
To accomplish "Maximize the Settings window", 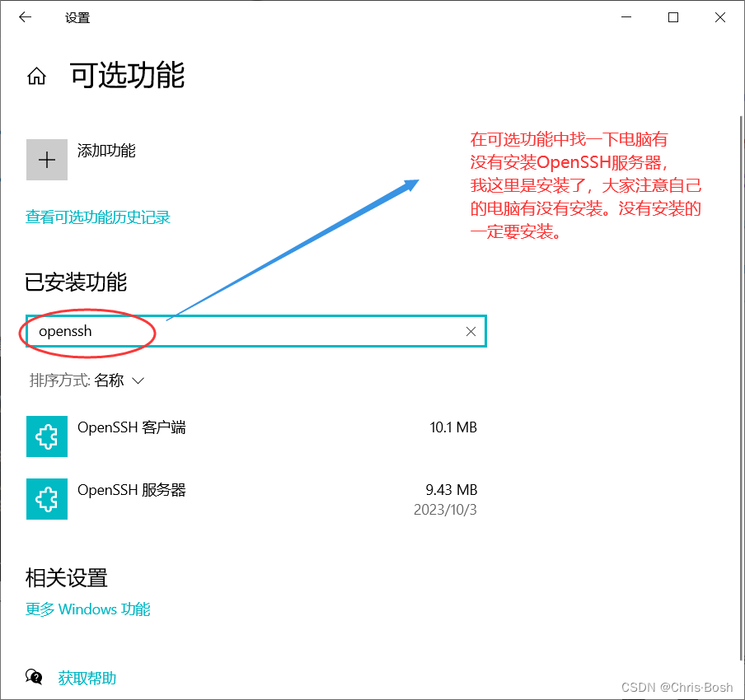I will pyautogui.click(x=672, y=17).
